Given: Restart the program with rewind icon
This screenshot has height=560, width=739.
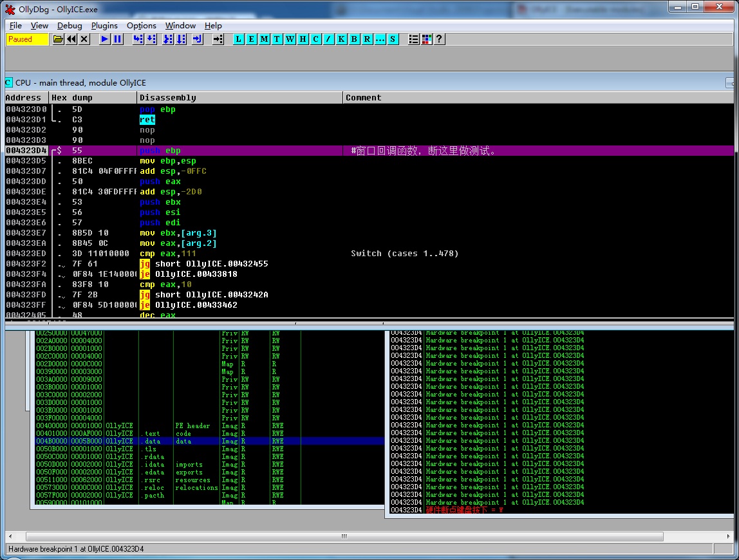Looking at the screenshot, I should (x=71, y=39).
